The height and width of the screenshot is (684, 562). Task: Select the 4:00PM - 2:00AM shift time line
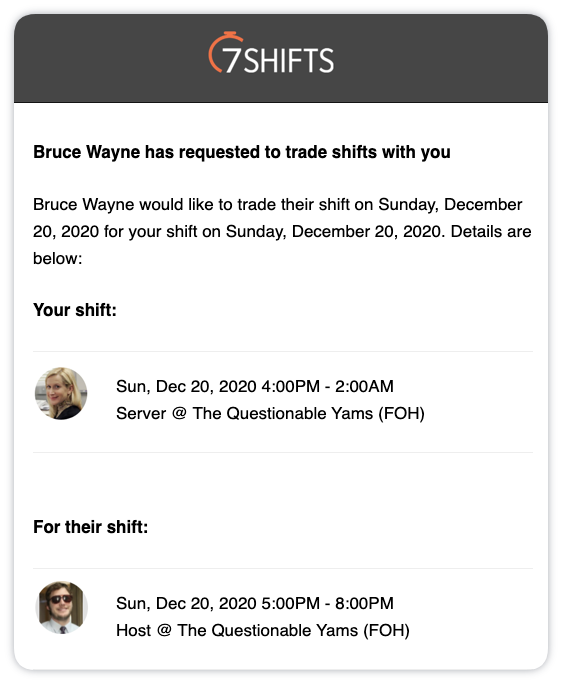click(255, 386)
